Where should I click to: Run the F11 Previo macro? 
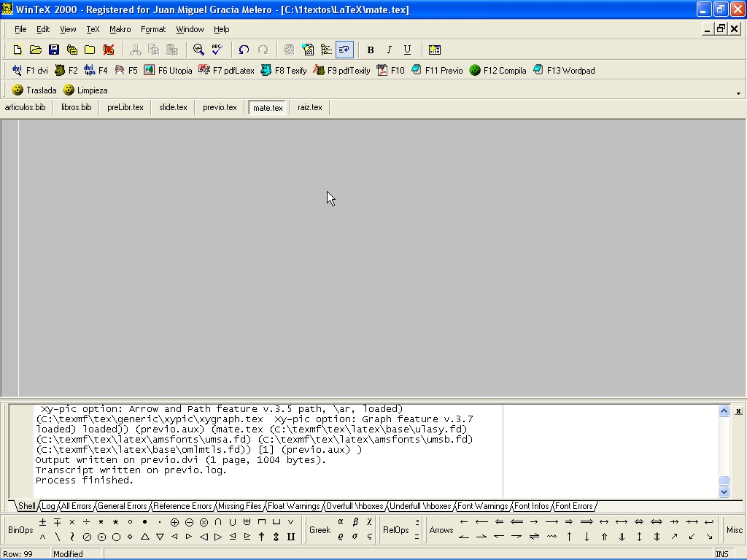437,71
